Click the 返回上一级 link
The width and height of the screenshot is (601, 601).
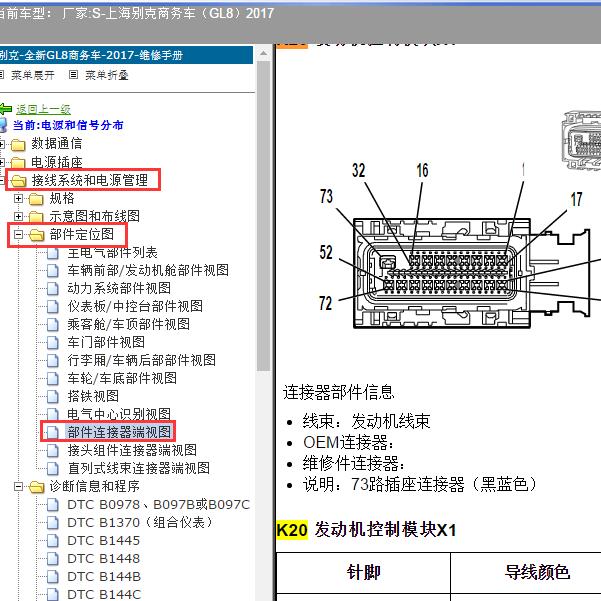point(43,110)
